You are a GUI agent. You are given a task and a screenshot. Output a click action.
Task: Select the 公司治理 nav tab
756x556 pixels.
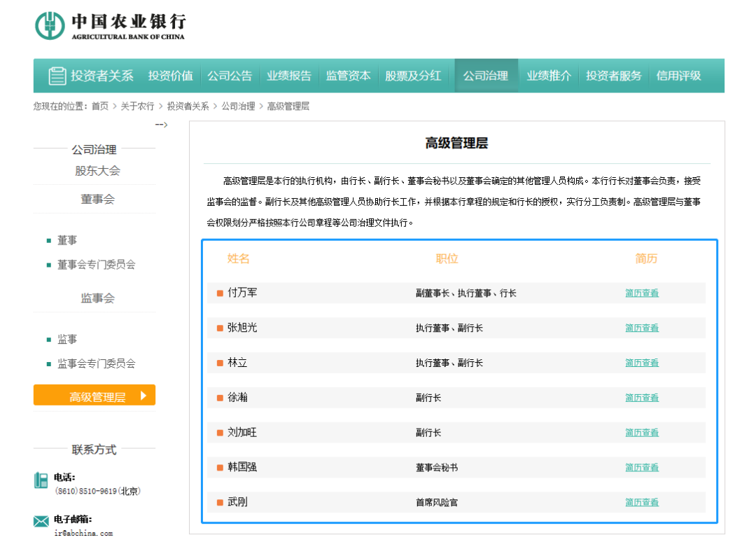[486, 76]
